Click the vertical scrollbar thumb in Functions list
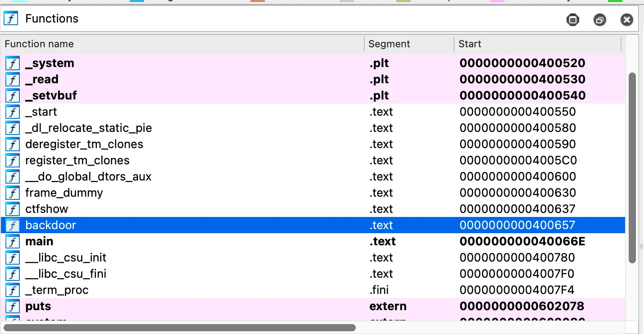Image resolution: width=644 pixels, height=334 pixels. tap(632, 168)
